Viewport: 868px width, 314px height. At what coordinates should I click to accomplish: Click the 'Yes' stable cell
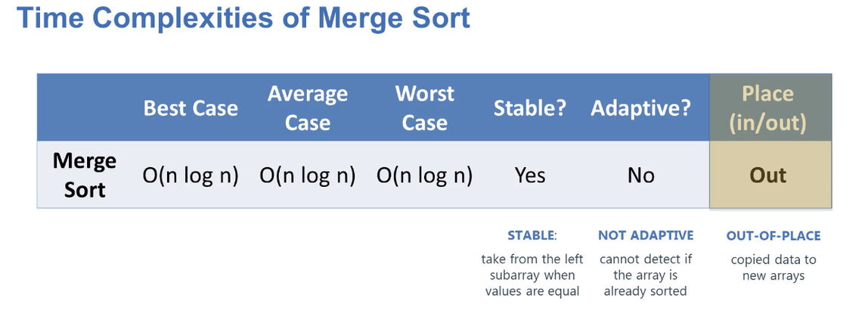point(530,176)
